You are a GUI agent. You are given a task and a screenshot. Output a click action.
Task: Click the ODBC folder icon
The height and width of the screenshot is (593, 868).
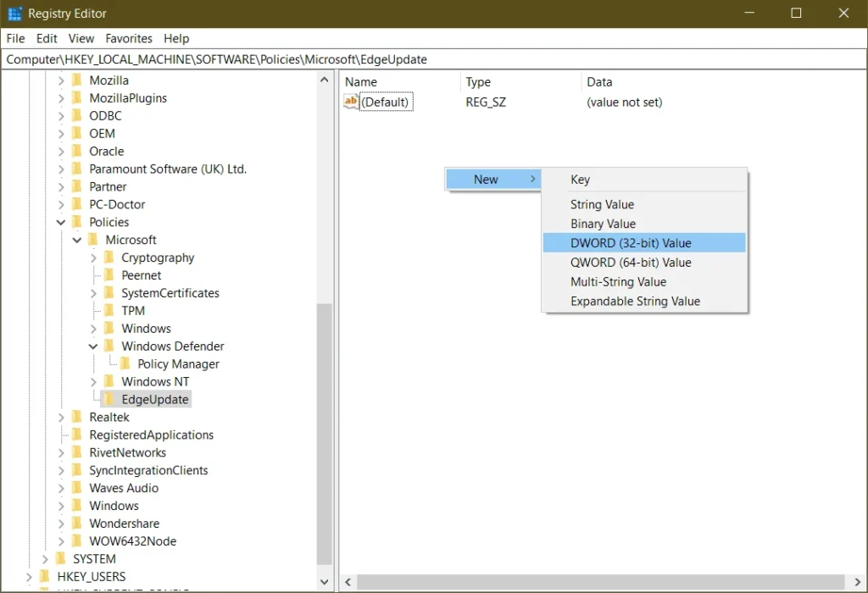coord(77,115)
